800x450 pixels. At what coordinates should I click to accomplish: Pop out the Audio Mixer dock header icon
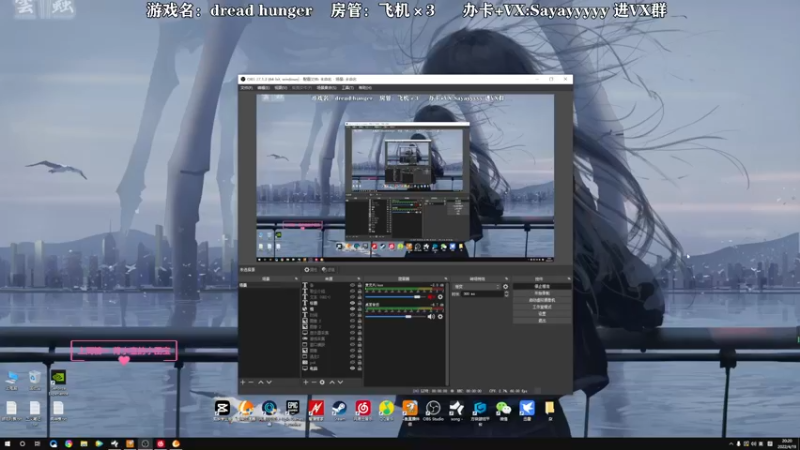445,279
